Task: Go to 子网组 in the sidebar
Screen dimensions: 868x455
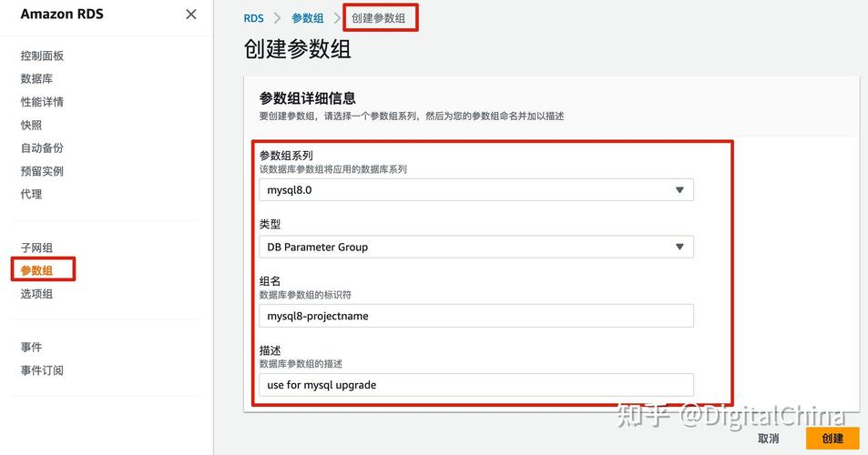Action: pyautogui.click(x=36, y=248)
